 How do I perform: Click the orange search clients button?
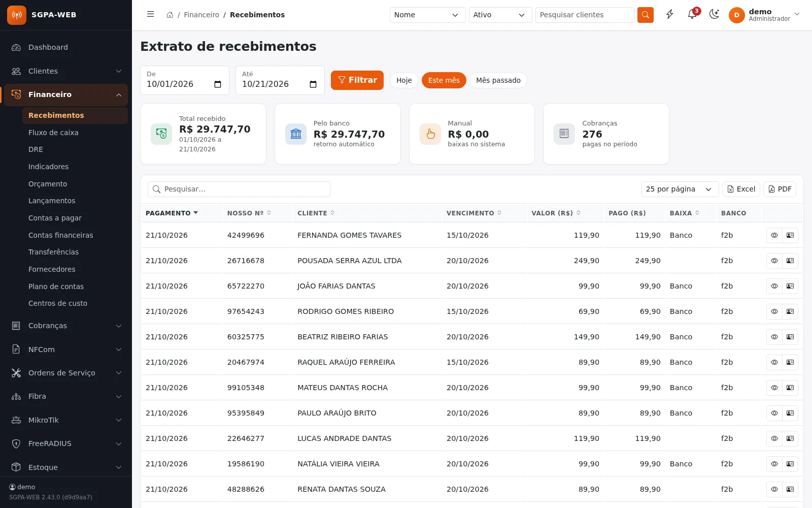tap(646, 15)
